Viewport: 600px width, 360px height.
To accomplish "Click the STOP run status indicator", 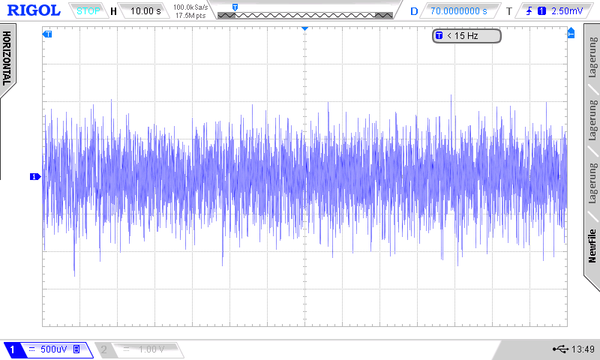I will point(88,11).
